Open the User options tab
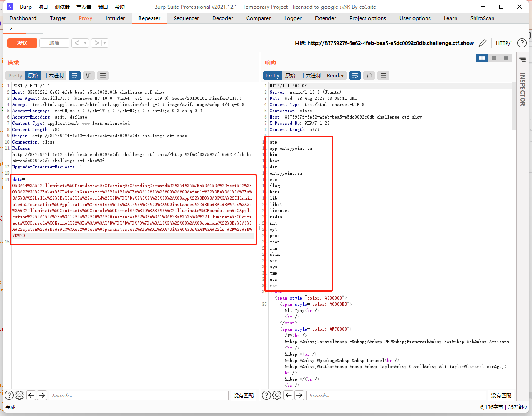The width and height of the screenshot is (532, 416). (415, 18)
